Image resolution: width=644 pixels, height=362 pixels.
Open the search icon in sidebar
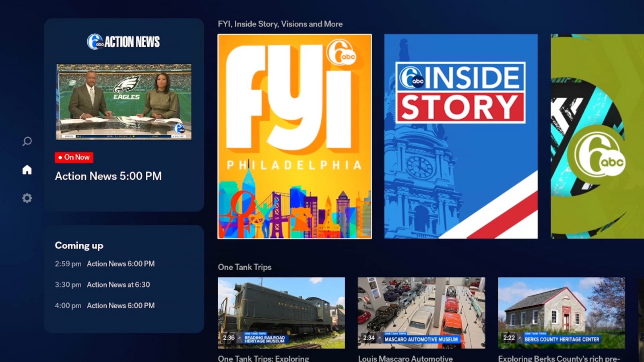[27, 141]
